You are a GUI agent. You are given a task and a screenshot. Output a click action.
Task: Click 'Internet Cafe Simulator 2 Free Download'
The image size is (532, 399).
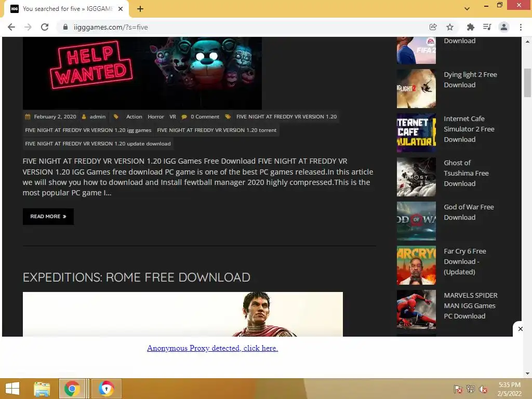click(469, 129)
